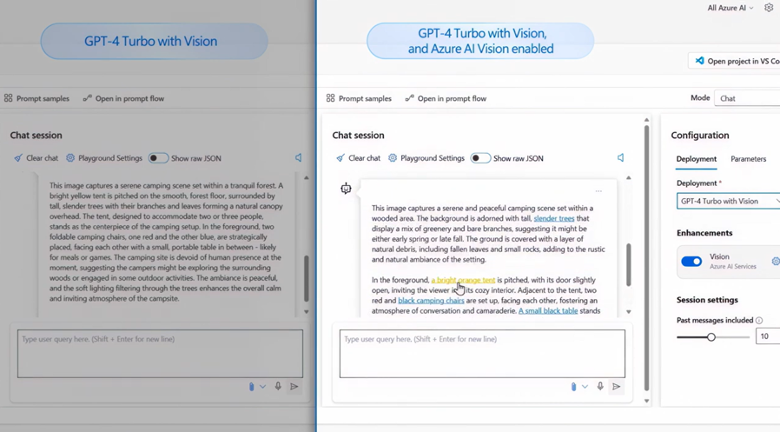Send message using left panel send icon
Image resolution: width=780 pixels, height=435 pixels.
(294, 387)
